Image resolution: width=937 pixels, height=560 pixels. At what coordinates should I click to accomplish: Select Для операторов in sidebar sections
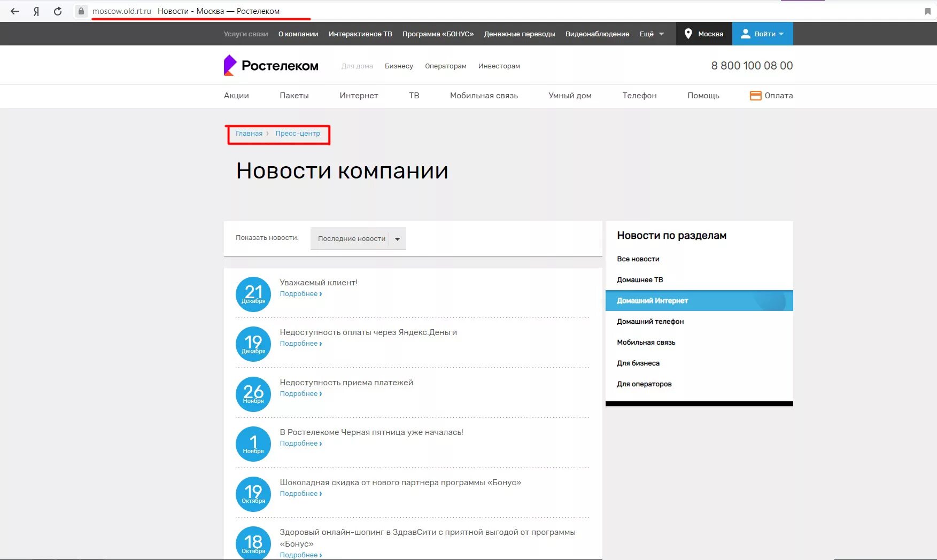(644, 384)
